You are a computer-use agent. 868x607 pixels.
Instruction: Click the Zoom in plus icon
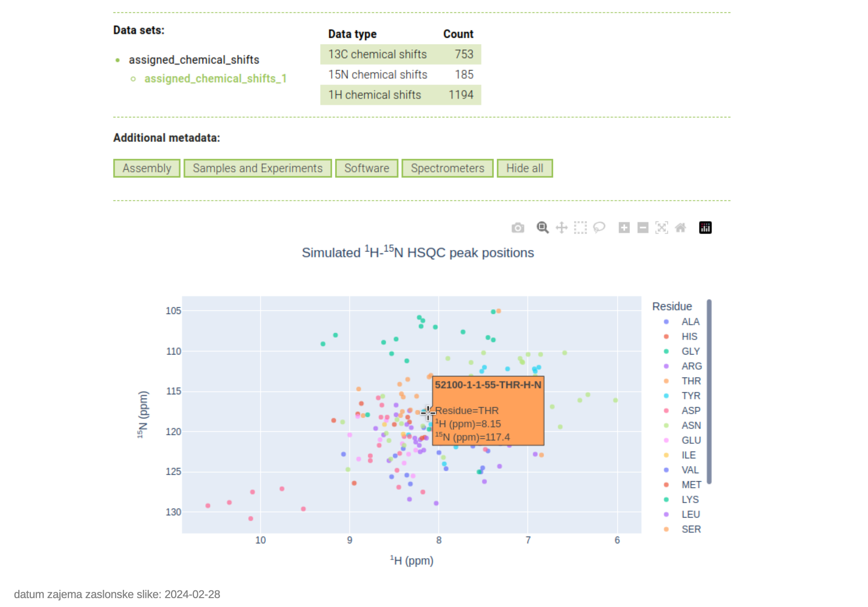click(x=624, y=228)
